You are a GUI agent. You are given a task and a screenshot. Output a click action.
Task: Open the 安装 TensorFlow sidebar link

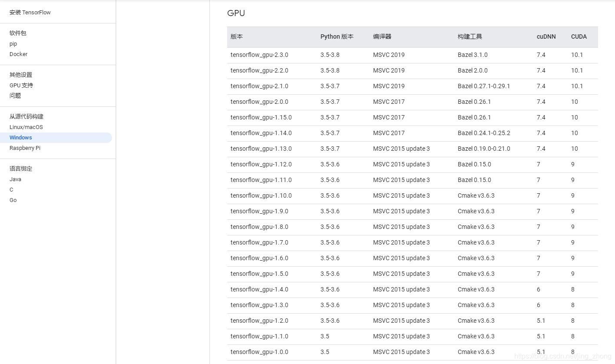click(x=30, y=13)
